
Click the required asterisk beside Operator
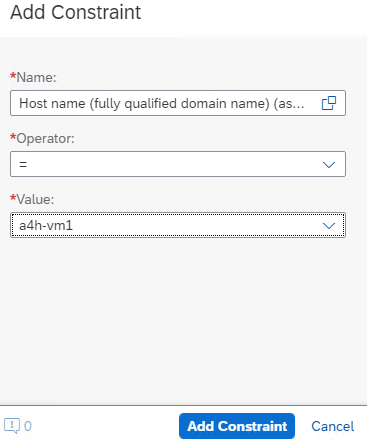13,137
